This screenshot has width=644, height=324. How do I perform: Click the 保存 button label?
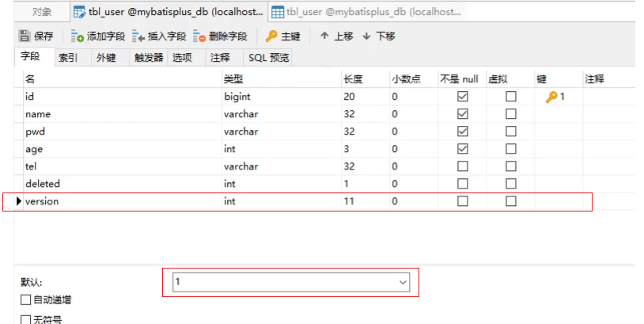click(44, 36)
